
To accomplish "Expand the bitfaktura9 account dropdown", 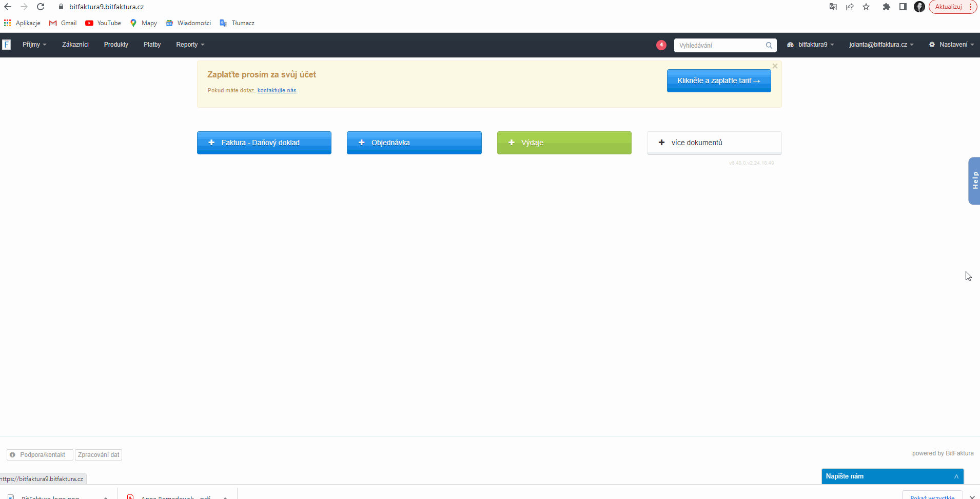I will (811, 45).
